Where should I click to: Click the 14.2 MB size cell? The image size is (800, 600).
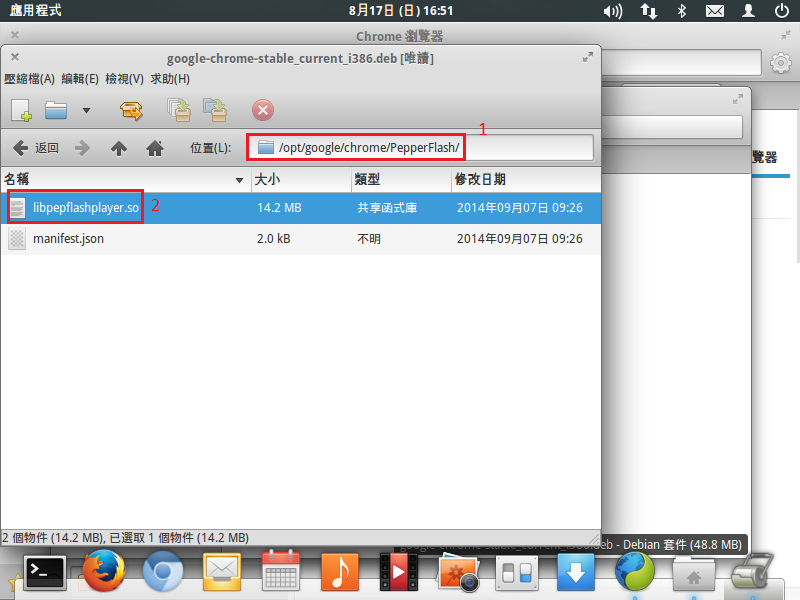(279, 208)
